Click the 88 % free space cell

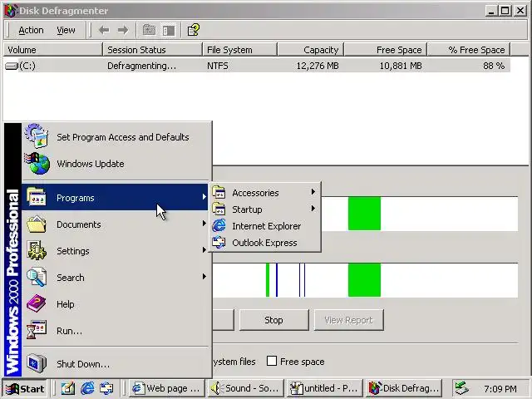click(494, 66)
